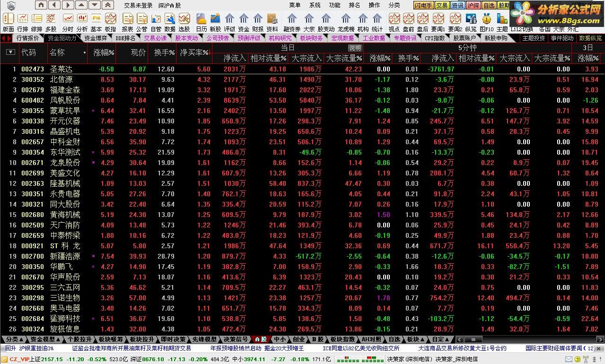Image resolution: width=605 pixels, height=364 pixels.
Task: Open the 选股 stock screener icon
Action: click(x=184, y=22)
